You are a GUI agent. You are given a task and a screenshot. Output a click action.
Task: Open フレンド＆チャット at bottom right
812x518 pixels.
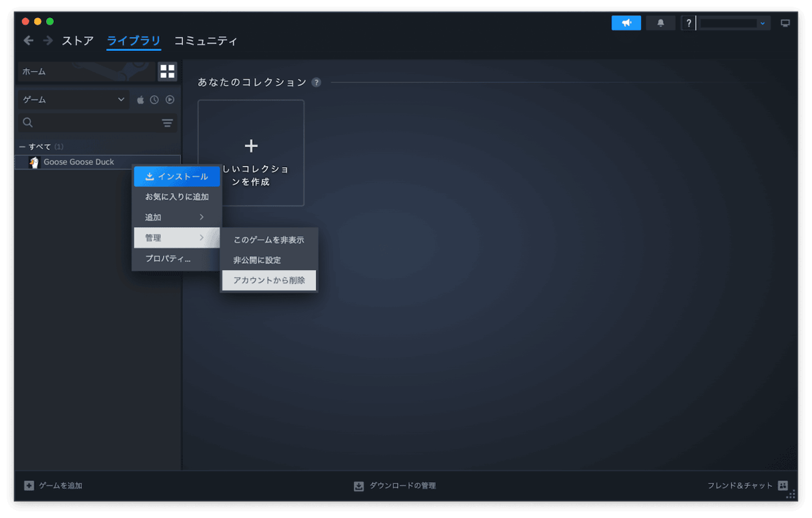(740, 486)
